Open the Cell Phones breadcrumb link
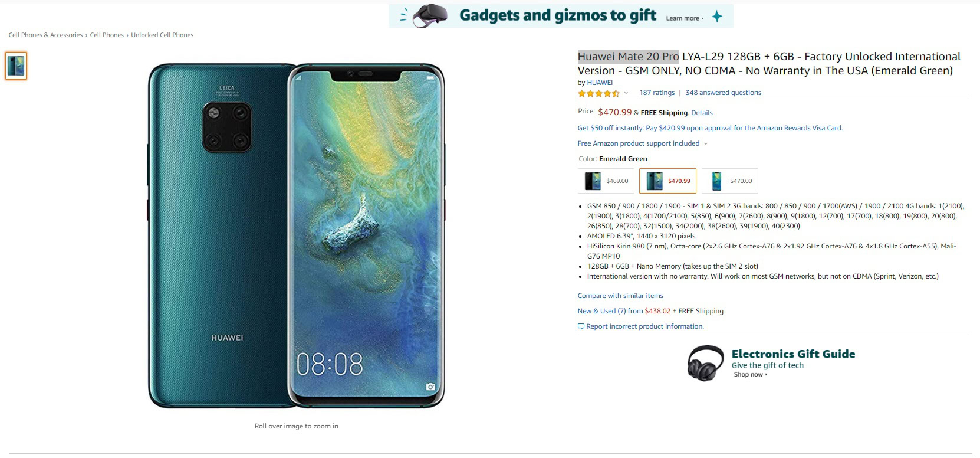This screenshot has height=458, width=980. (x=107, y=35)
